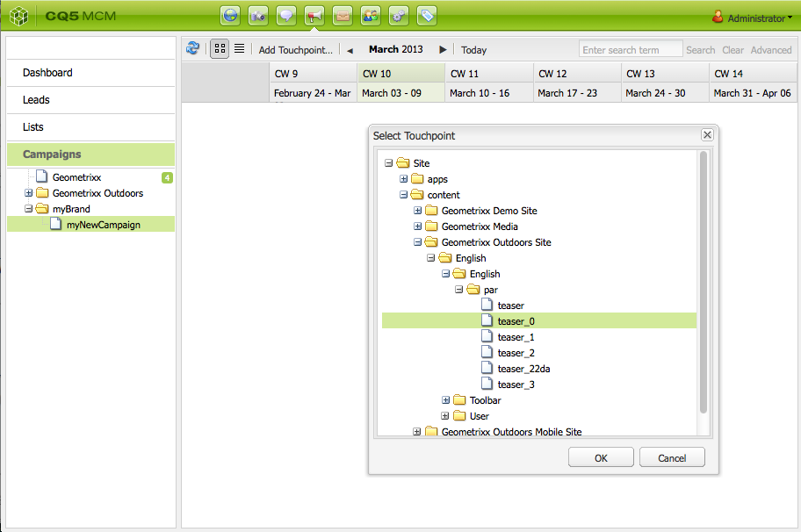Click the Toolbar folder icon
The height and width of the screenshot is (532, 801).
(x=459, y=399)
